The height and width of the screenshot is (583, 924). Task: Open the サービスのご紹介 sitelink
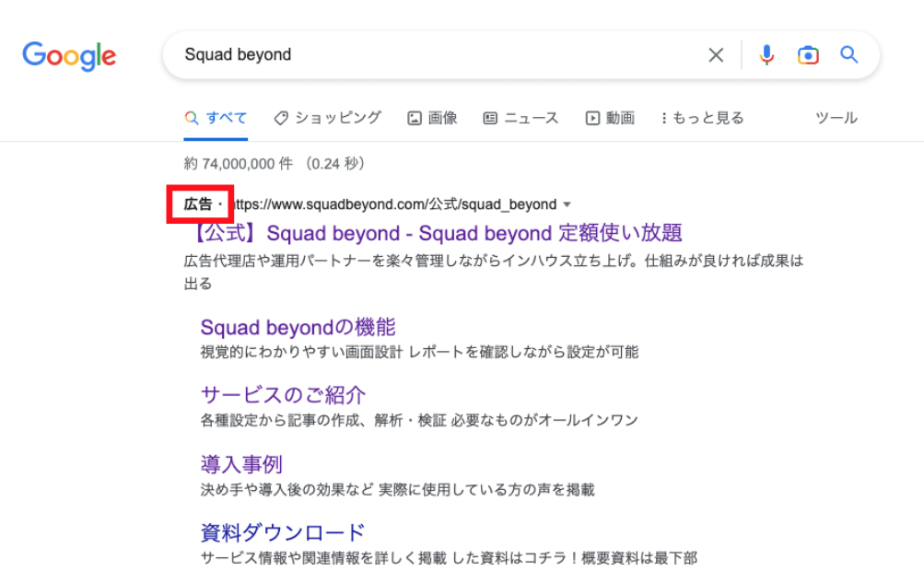coord(283,394)
